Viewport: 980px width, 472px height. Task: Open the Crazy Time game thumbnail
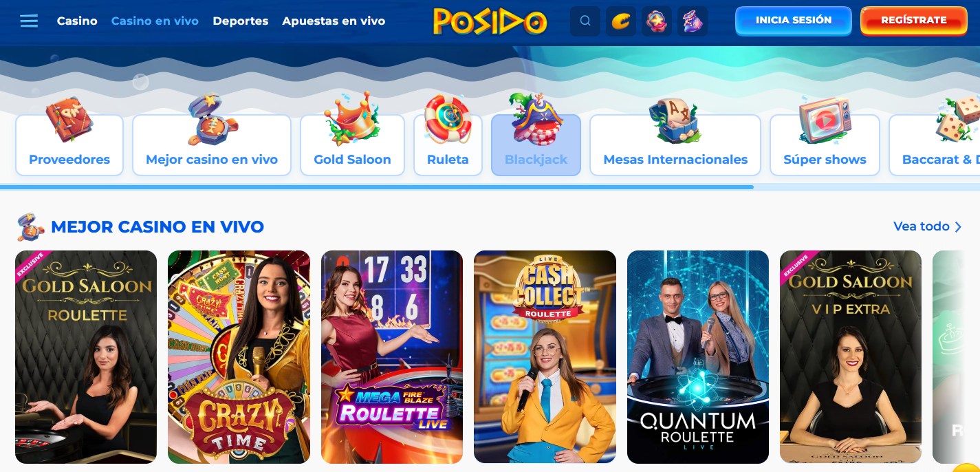pos(239,356)
